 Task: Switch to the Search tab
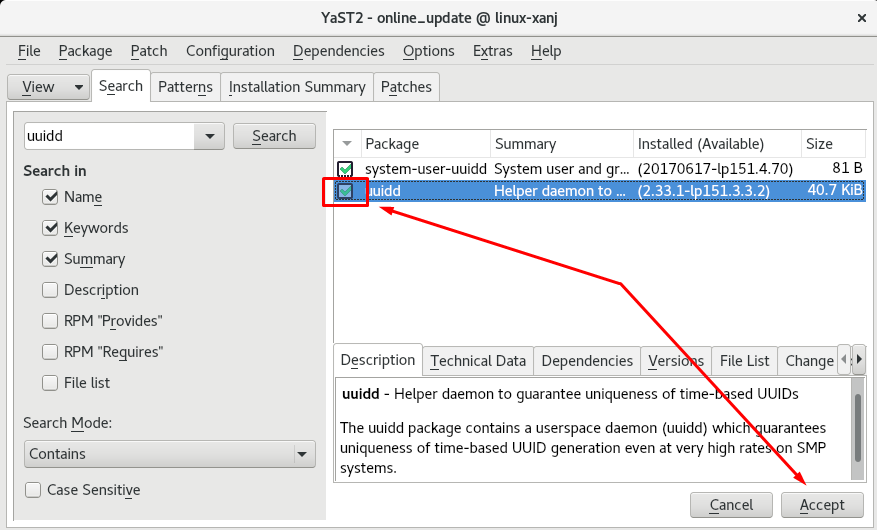121,86
